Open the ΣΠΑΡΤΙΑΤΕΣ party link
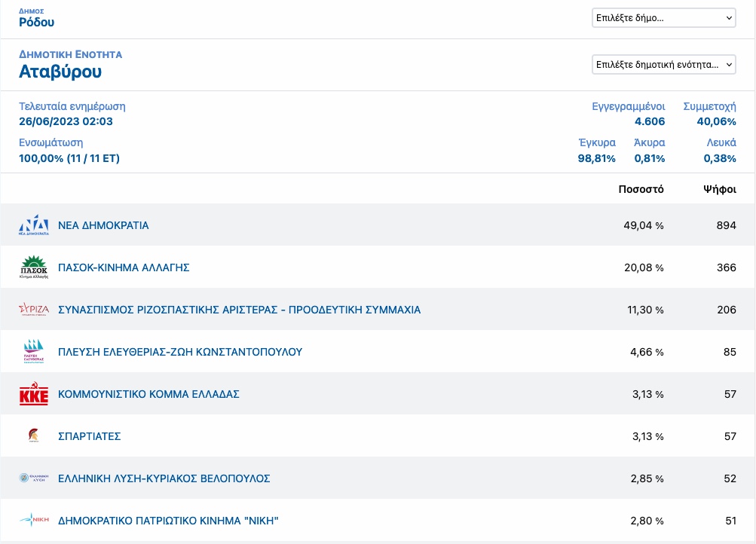 click(89, 436)
